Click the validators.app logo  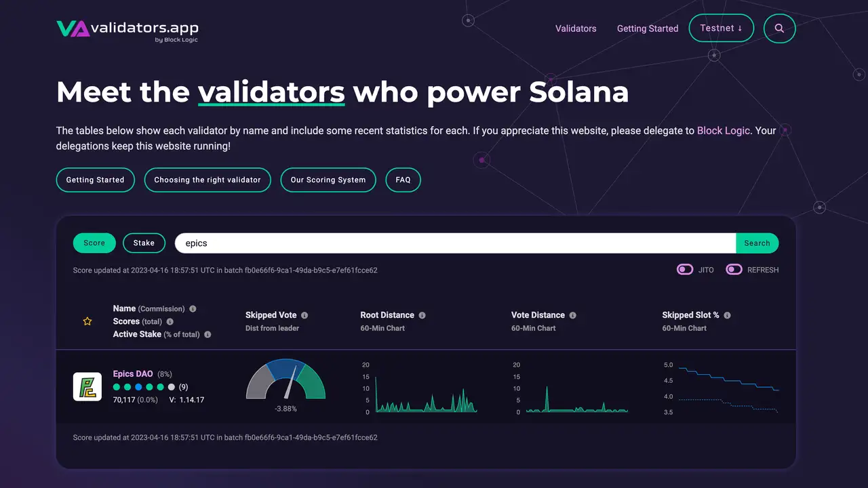pos(127,30)
